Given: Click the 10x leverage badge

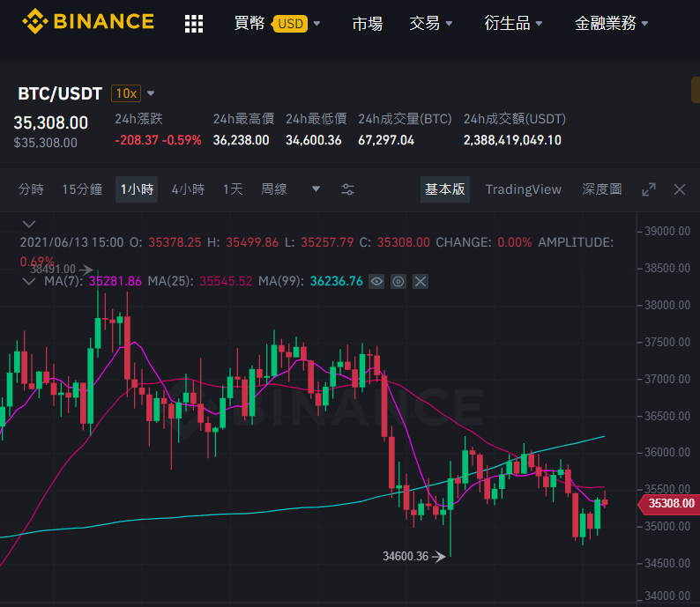Looking at the screenshot, I should click(x=126, y=93).
